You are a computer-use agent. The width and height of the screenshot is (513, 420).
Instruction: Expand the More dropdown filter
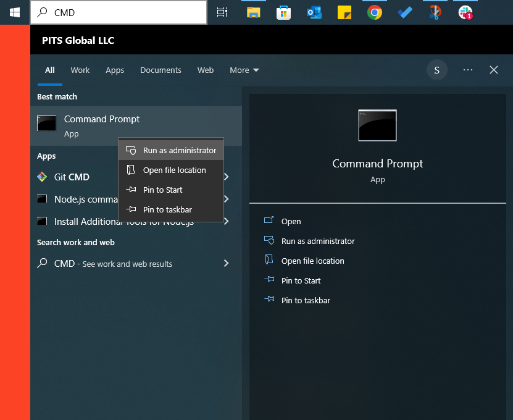[x=244, y=70]
